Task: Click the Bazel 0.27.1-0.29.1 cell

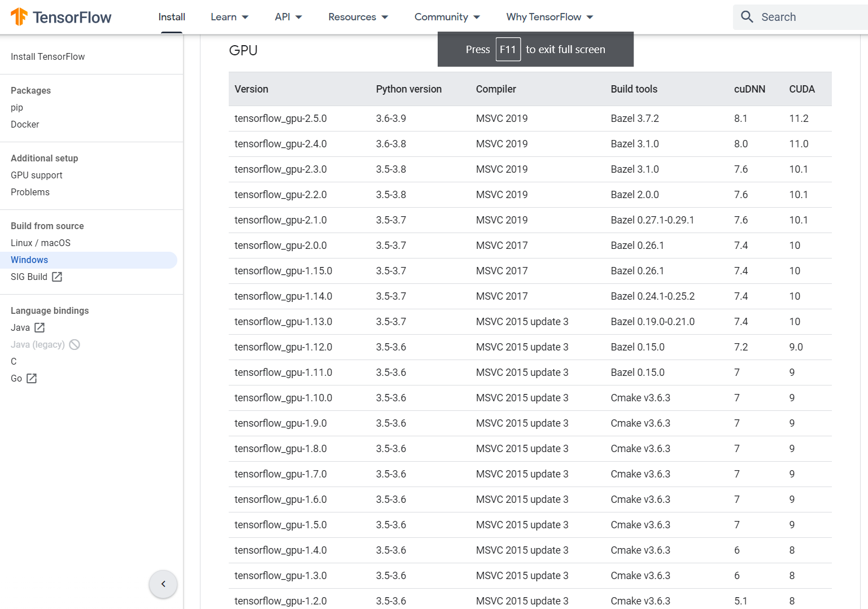Action: pyautogui.click(x=652, y=220)
